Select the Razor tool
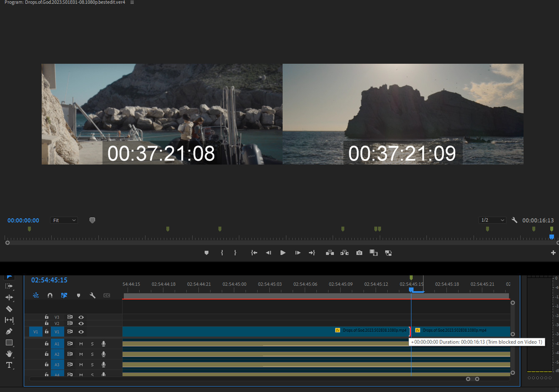 pos(9,309)
